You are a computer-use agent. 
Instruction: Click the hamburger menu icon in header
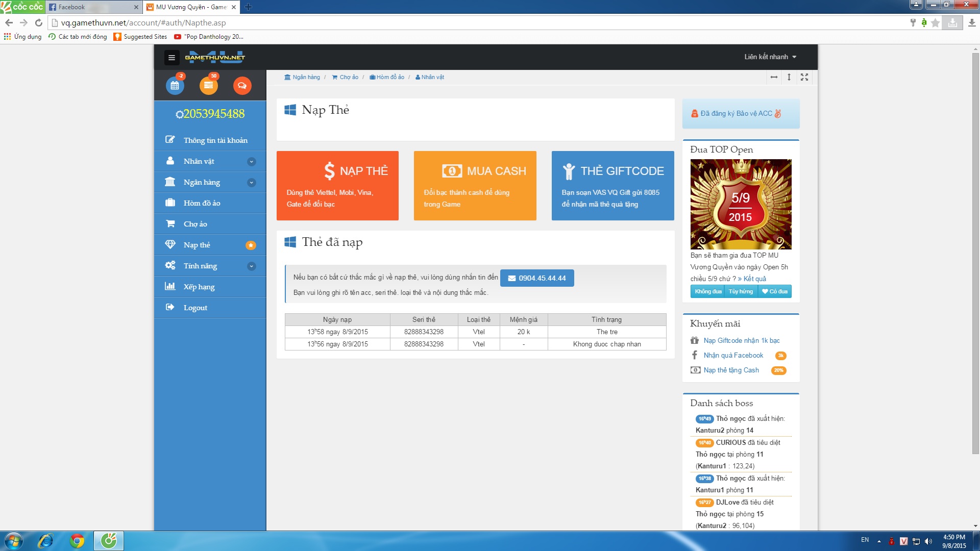tap(171, 58)
